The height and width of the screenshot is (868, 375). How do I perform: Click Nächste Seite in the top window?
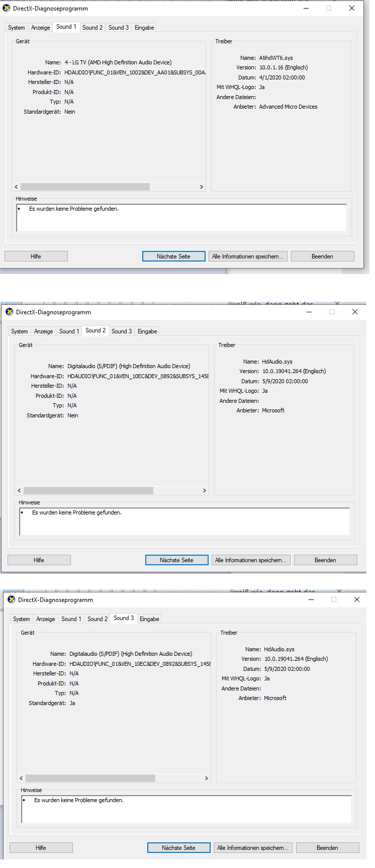point(174,256)
